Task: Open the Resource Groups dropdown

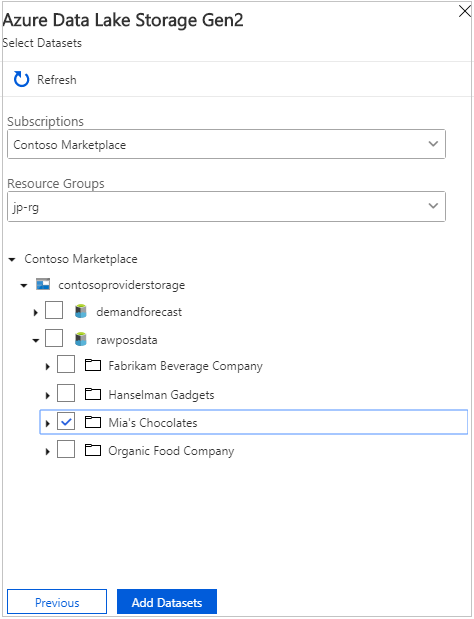Action: [227, 206]
